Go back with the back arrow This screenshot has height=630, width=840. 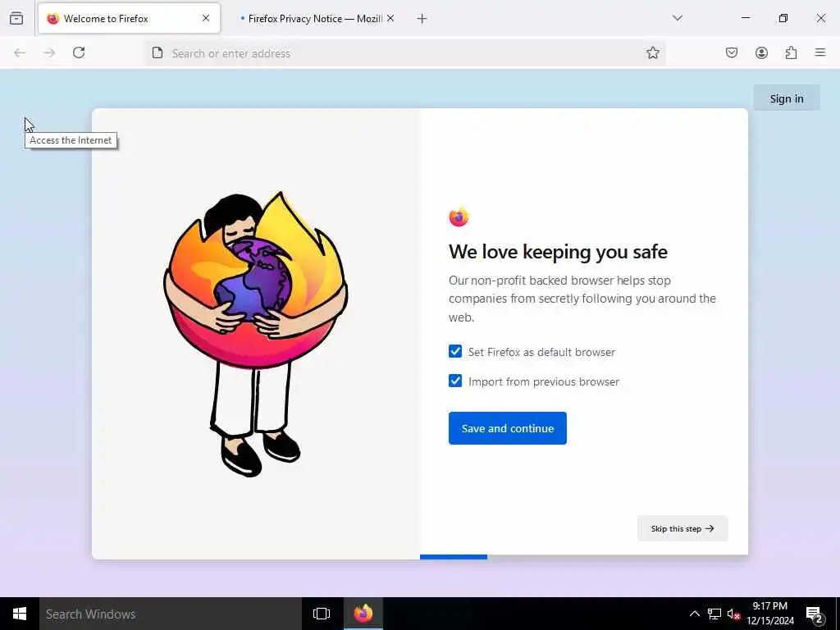(20, 52)
